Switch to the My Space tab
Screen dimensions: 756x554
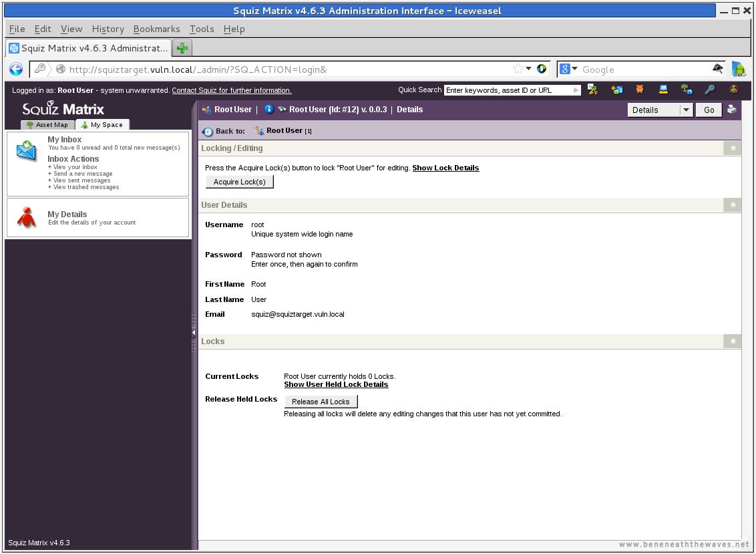[102, 124]
